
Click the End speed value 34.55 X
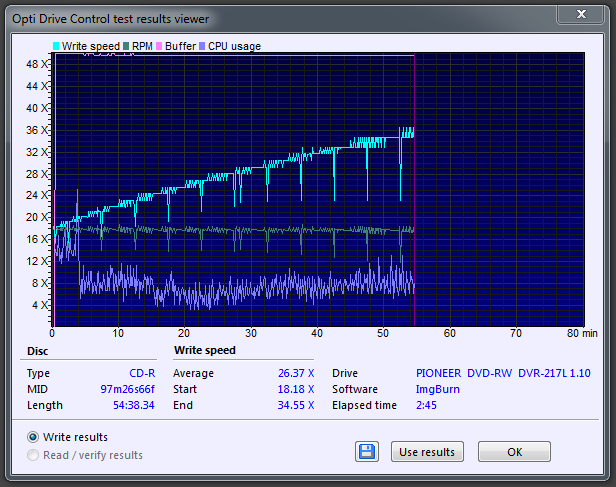click(296, 405)
